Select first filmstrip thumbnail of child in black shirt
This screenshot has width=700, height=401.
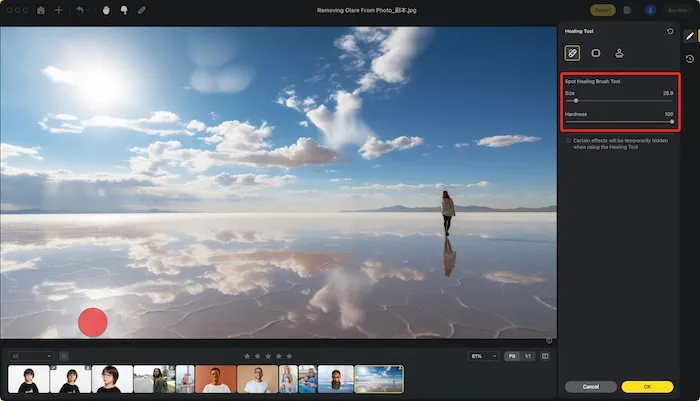click(x=29, y=379)
